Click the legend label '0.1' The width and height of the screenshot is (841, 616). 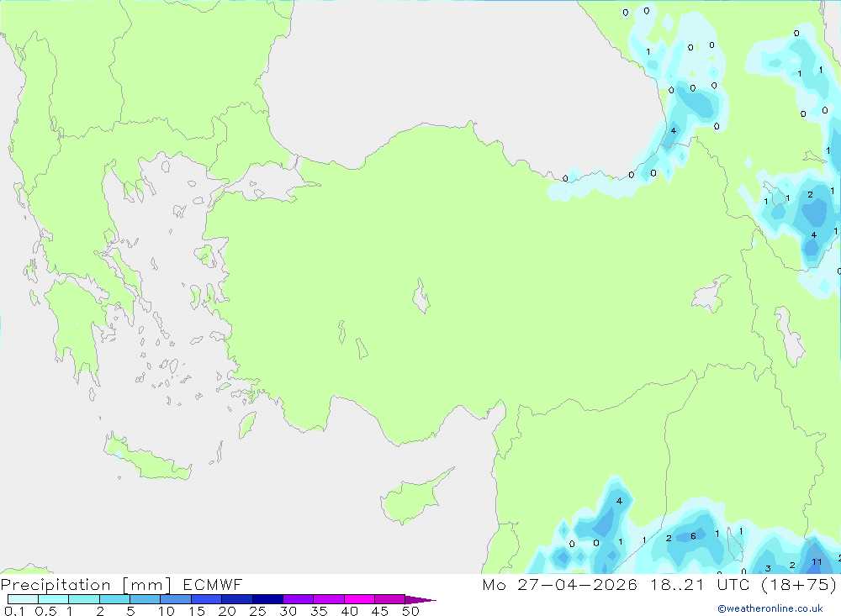[x=14, y=611]
